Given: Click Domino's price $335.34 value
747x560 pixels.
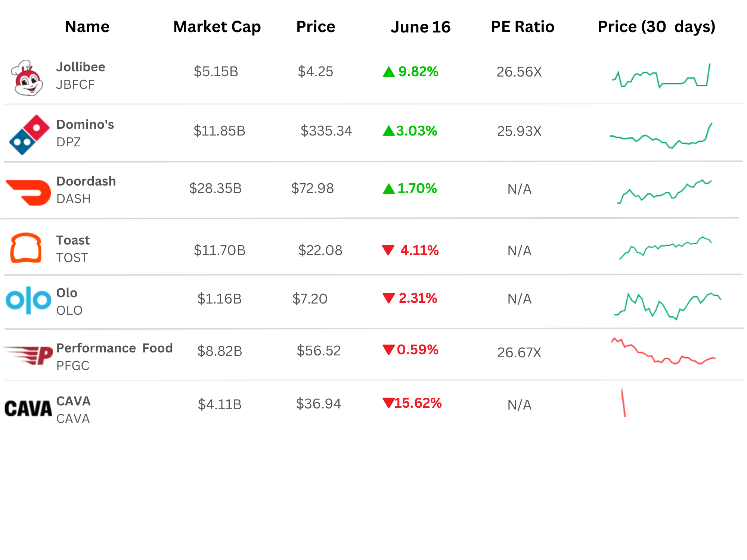Looking at the screenshot, I should (326, 131).
